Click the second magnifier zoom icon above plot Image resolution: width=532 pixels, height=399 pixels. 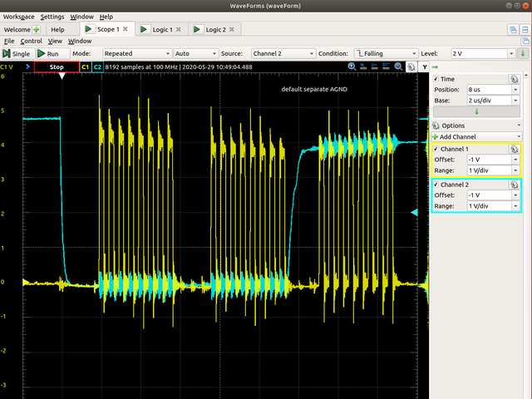click(x=398, y=66)
